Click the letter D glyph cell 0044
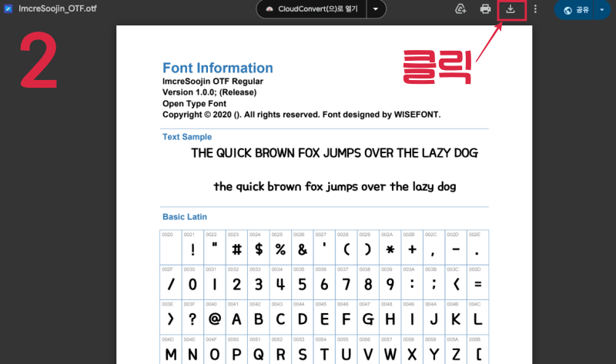616x364 pixels. (x=303, y=317)
